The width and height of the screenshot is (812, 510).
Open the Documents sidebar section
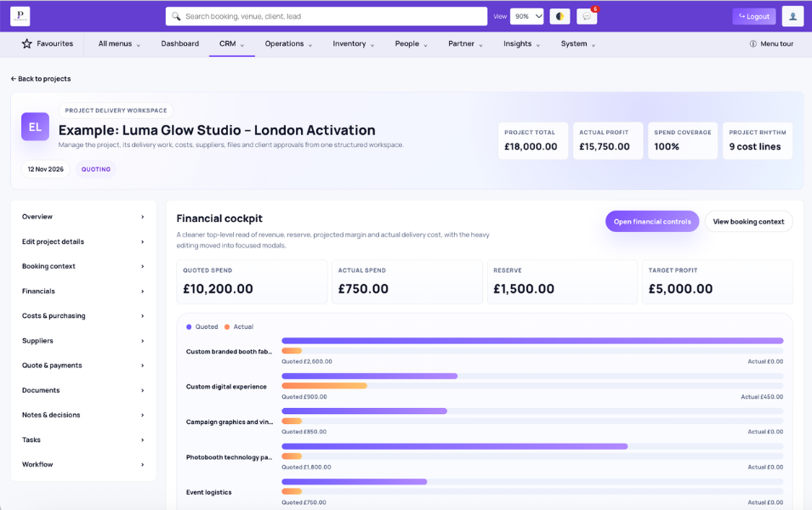pos(82,390)
